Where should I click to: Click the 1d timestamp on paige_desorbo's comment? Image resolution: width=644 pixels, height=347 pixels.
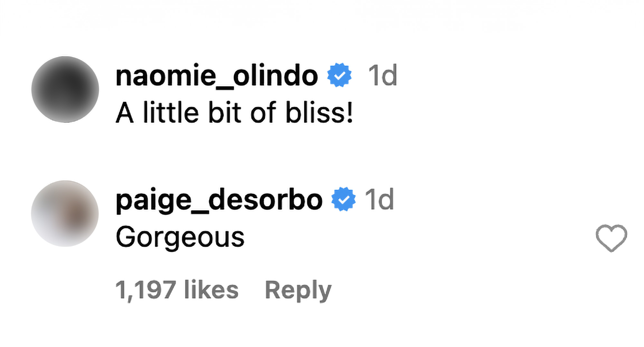[x=379, y=200]
